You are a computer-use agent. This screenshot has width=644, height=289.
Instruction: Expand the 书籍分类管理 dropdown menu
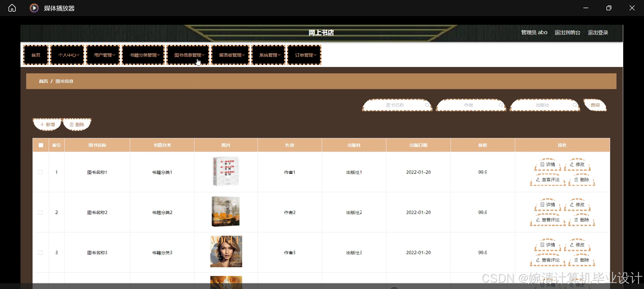coord(143,55)
